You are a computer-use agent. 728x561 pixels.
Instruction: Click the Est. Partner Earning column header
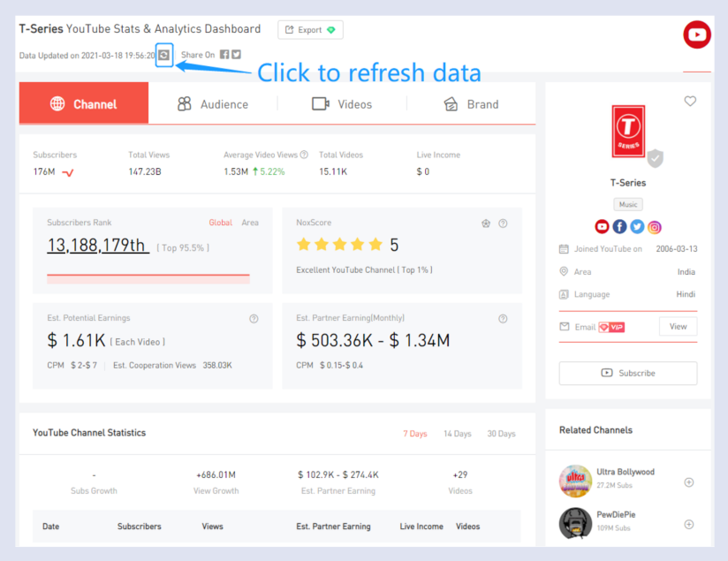333,527
